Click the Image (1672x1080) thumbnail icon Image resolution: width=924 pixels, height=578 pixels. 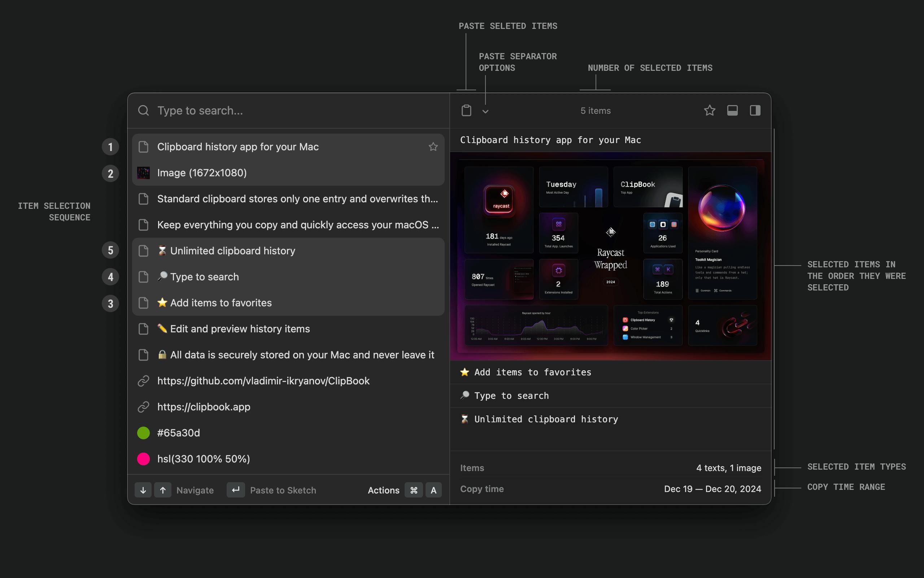(x=144, y=173)
